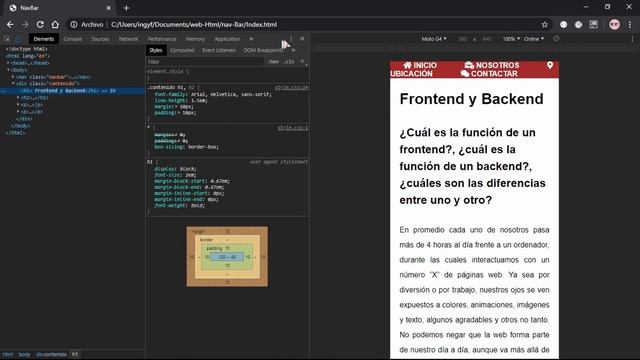Click the rotate device icon
The image size is (640, 360).
point(556,38)
